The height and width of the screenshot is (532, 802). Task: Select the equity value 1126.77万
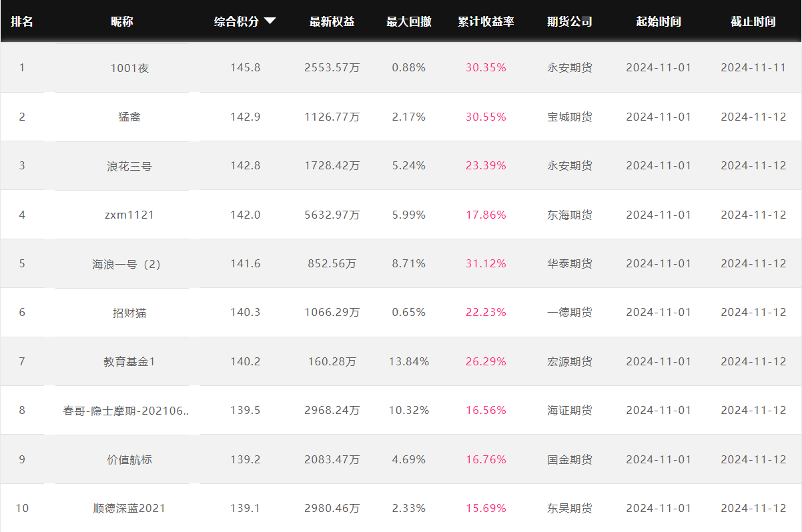(x=332, y=117)
